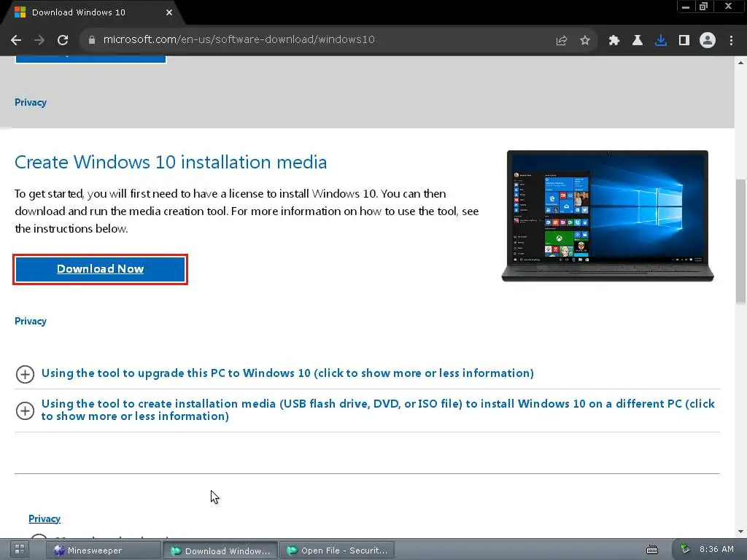Reload the page with the refresh icon

[x=63, y=41]
